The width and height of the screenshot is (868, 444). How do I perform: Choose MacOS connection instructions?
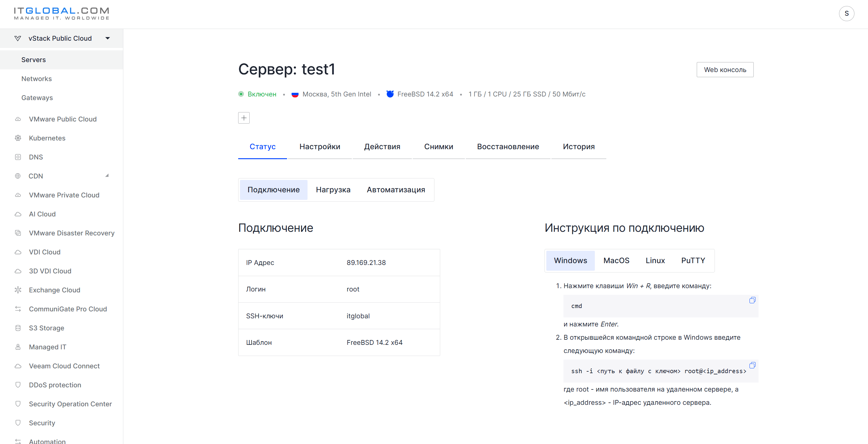click(x=616, y=261)
